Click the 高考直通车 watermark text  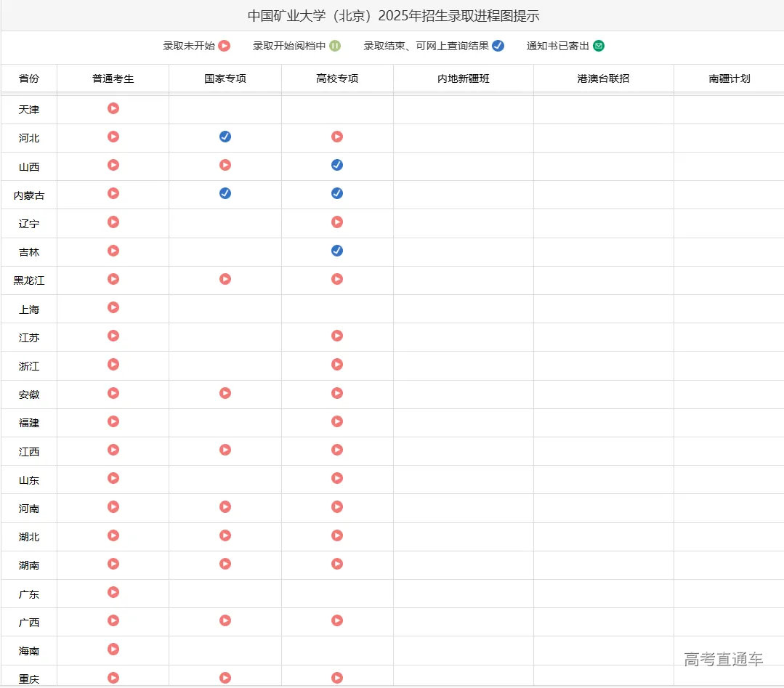pyautogui.click(x=722, y=660)
